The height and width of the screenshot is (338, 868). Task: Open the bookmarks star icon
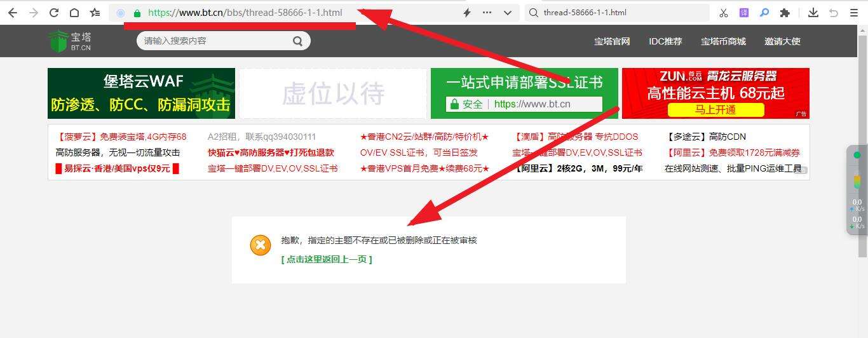tap(95, 13)
